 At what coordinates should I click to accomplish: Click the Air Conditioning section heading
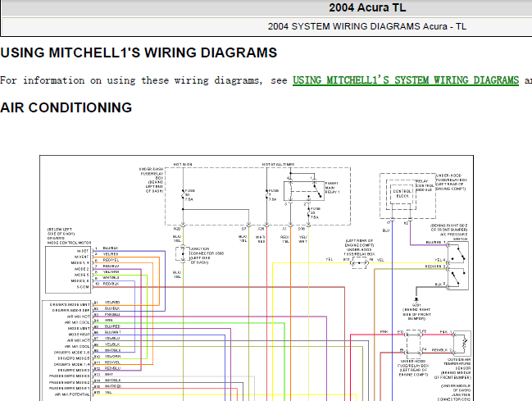pyautogui.click(x=66, y=108)
